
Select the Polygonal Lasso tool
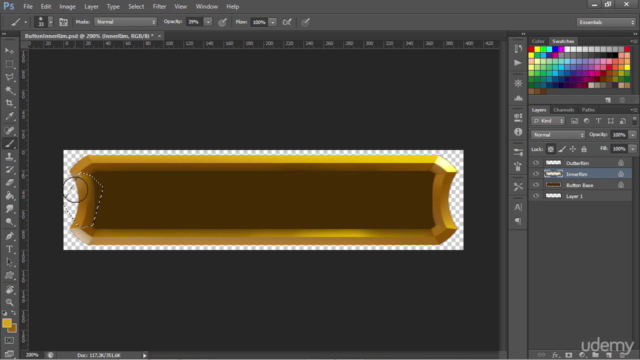(x=9, y=77)
